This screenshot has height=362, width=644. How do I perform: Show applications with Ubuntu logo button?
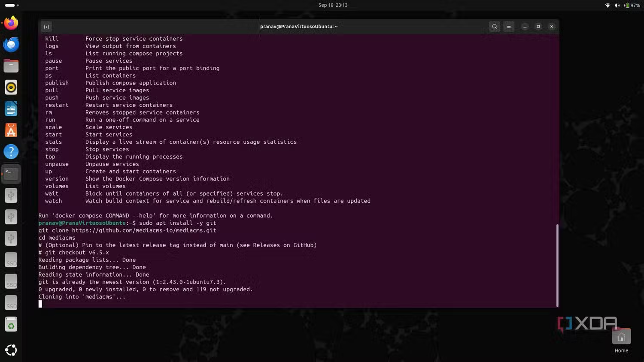tap(11, 350)
